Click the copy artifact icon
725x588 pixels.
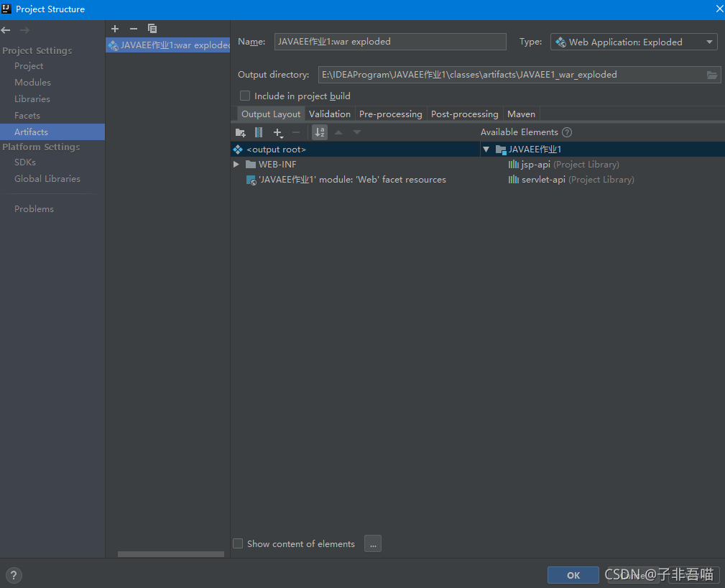[x=152, y=29]
